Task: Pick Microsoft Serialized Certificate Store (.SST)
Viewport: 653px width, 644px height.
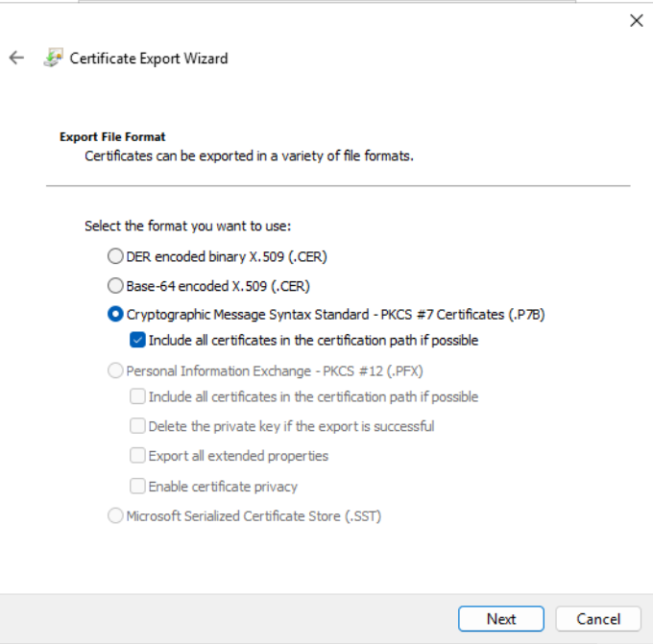Action: 116,516
